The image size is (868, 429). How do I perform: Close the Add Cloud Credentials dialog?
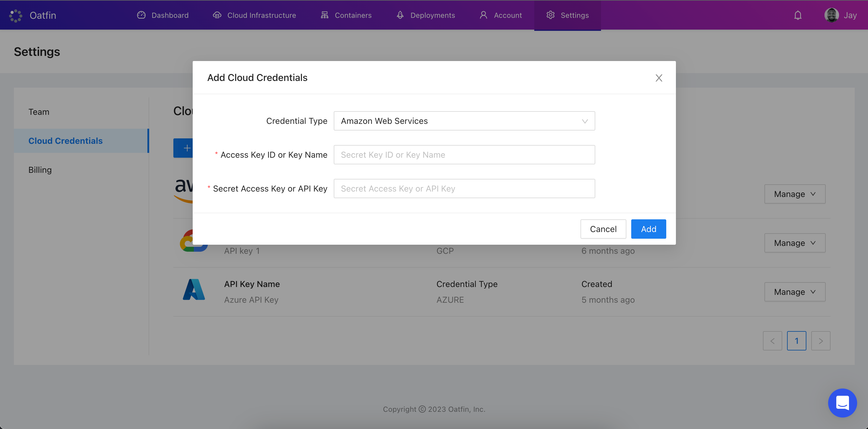[659, 78]
